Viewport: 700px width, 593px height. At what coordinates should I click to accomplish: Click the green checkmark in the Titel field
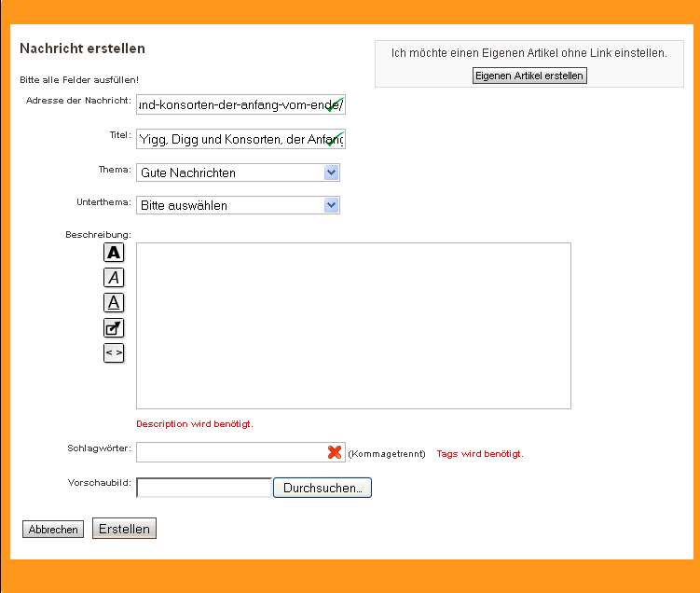(x=336, y=139)
